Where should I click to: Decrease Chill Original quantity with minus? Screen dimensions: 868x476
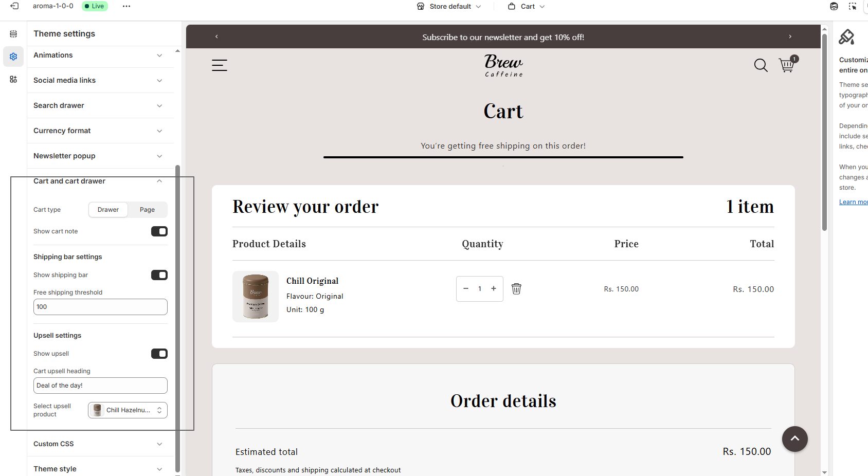466,288
